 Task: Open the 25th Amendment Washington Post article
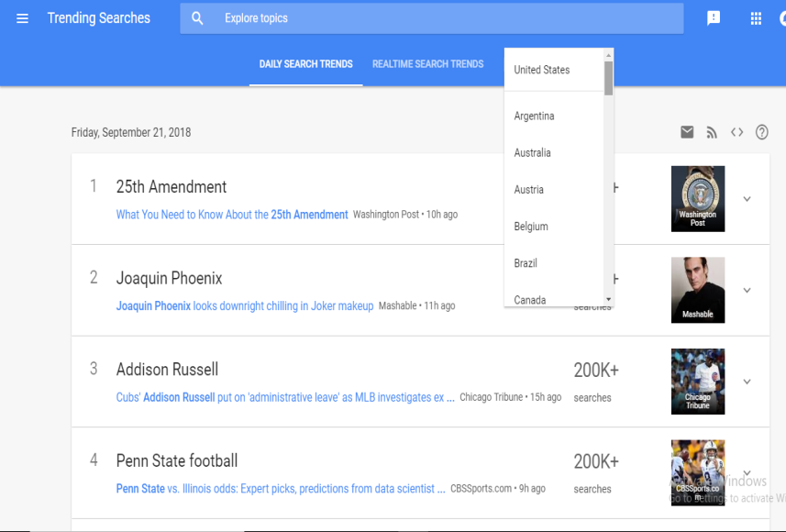tap(232, 215)
